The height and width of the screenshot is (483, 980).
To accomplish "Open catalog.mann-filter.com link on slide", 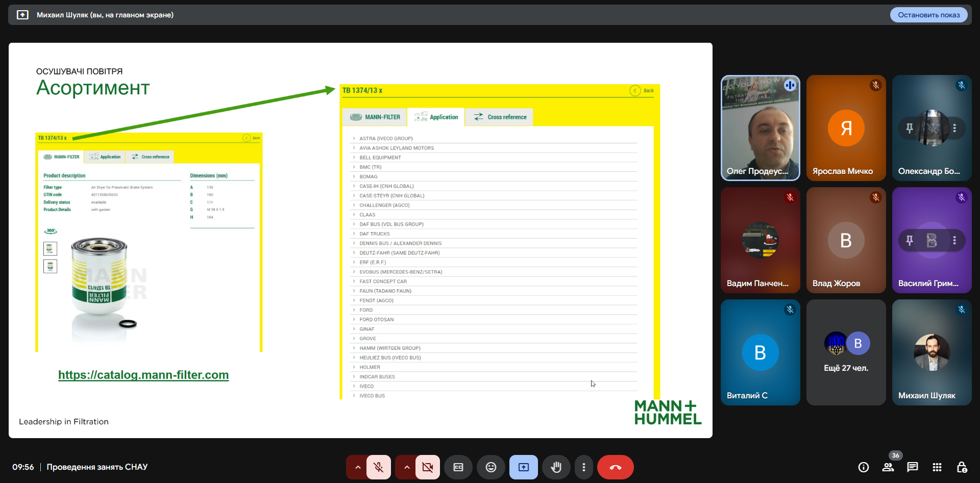I will 143,375.
